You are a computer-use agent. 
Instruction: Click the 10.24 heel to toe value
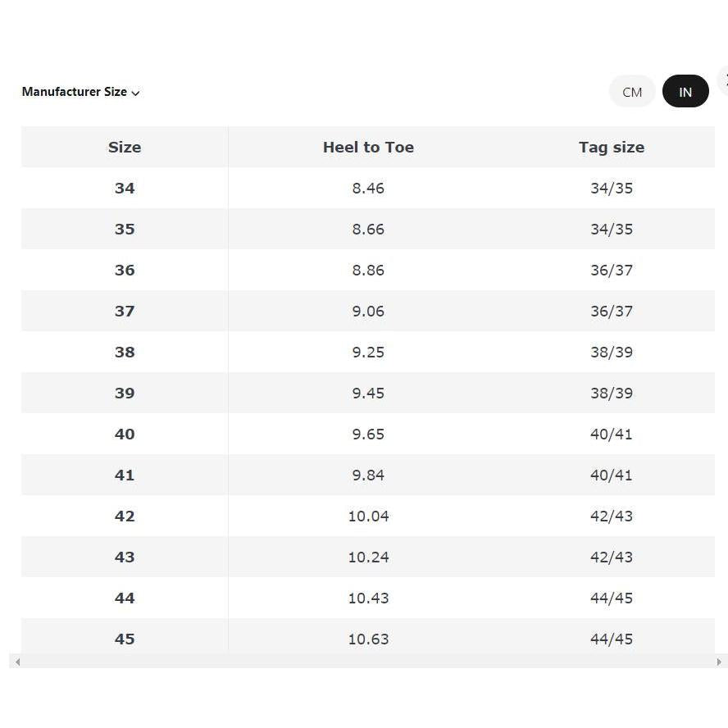[x=368, y=557]
